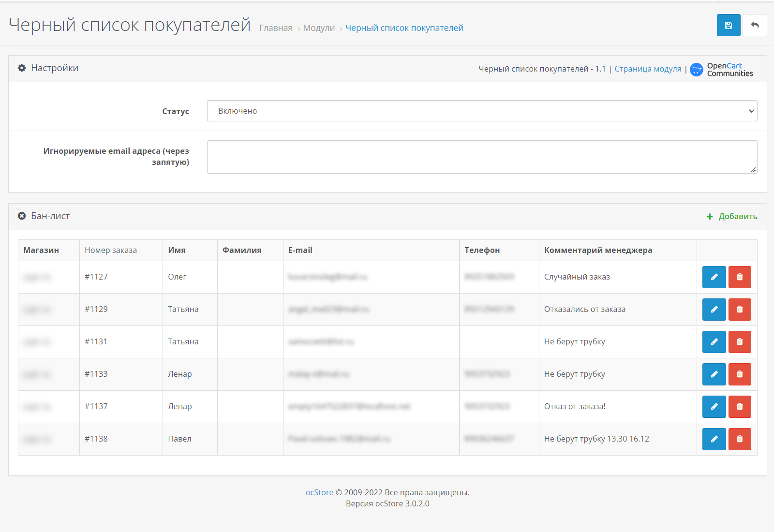Screen dimensions: 774x532
Task: Edit ban entry for order #1129
Action: (x=714, y=310)
